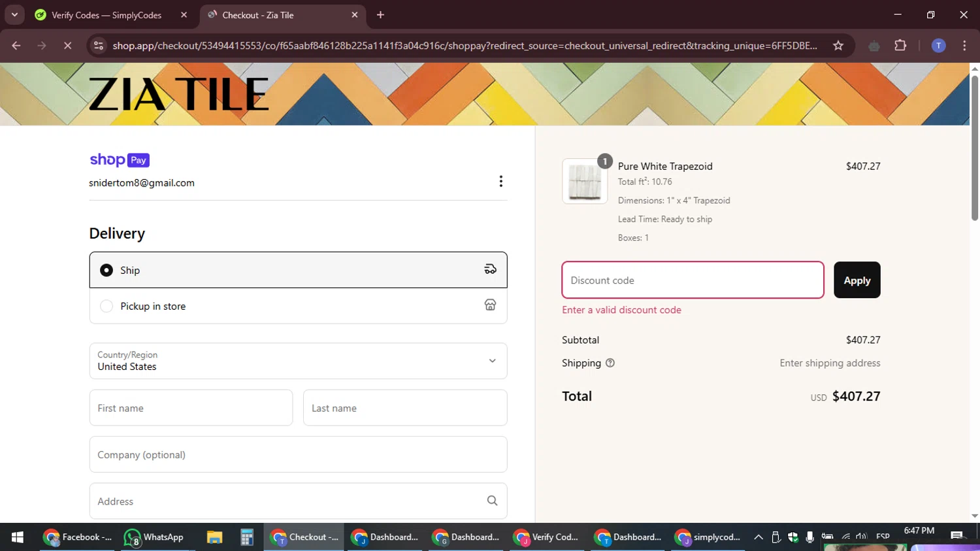Click the Apply discount button

click(x=857, y=280)
